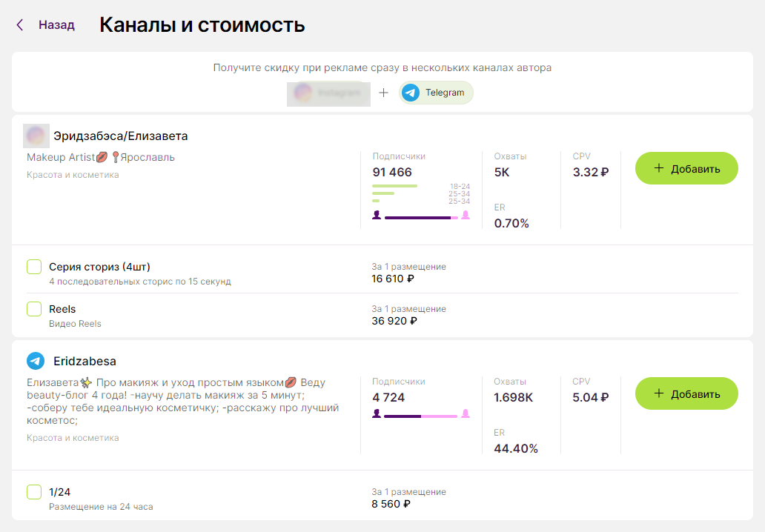765x532 pixels.
Task: Open the Назад link
Action: click(x=56, y=24)
